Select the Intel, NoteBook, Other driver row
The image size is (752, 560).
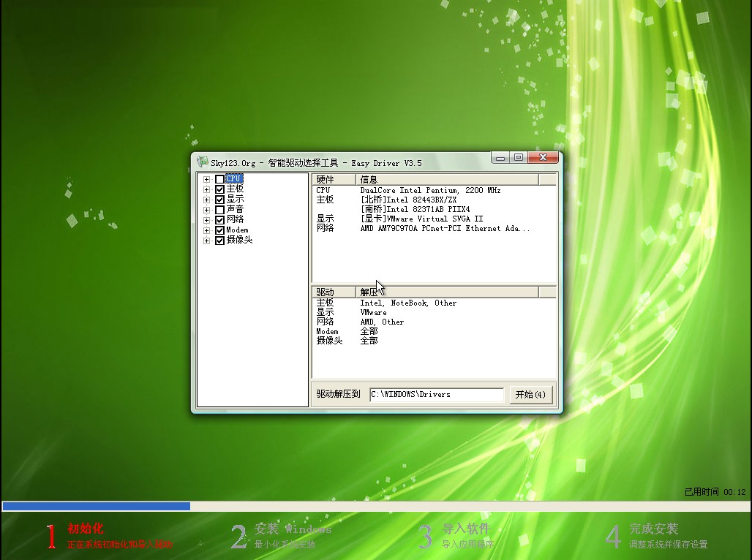[407, 303]
